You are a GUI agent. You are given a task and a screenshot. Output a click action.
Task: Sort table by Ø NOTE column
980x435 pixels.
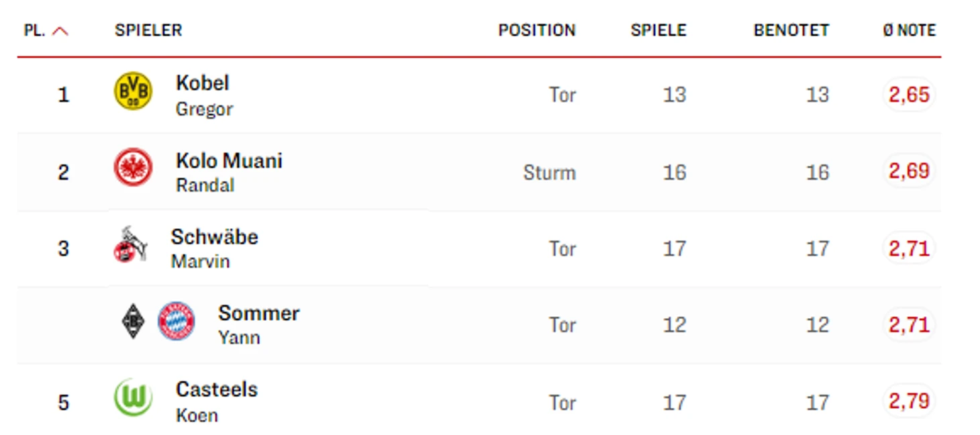[910, 31]
